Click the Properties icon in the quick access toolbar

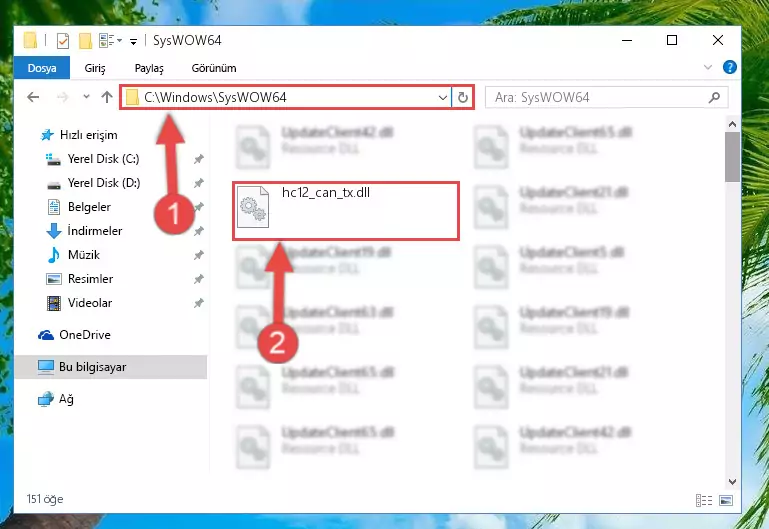[x=63, y=41]
